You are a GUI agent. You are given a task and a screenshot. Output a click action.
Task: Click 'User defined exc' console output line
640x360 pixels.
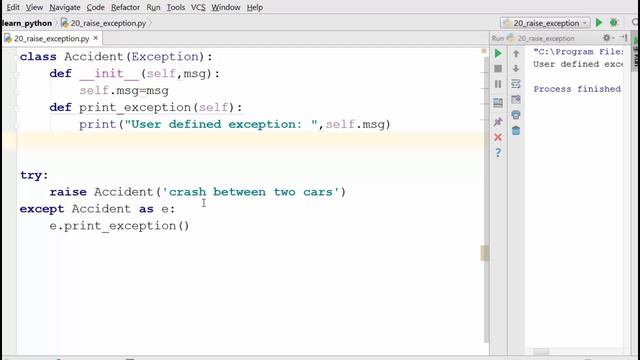[578, 64]
